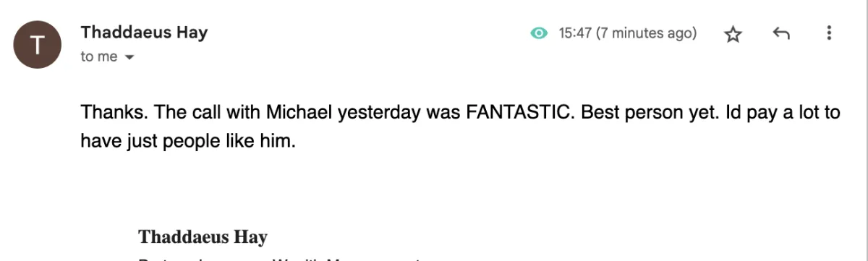
Task: Click the 15:47 timestamp
Action: tap(575, 33)
